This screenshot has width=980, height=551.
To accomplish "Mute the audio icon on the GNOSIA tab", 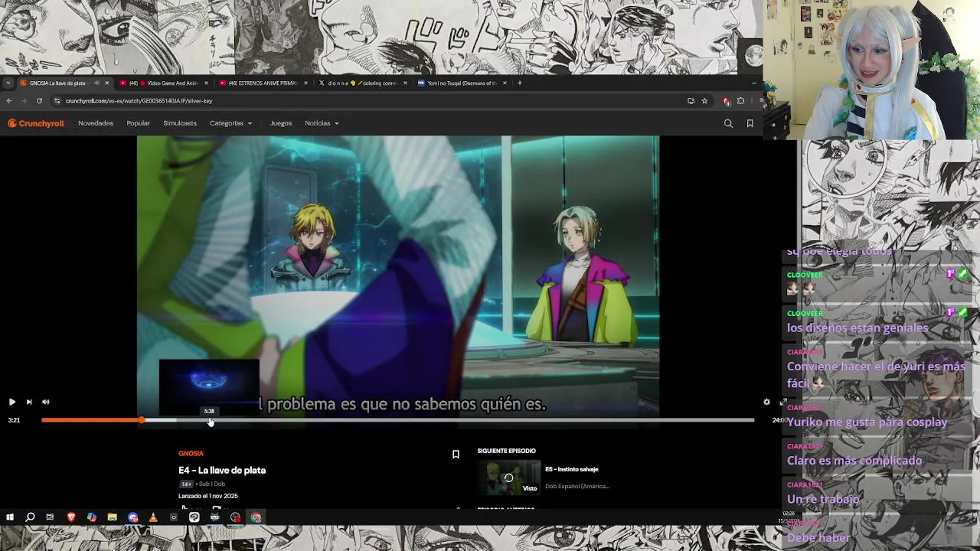I will (x=96, y=83).
